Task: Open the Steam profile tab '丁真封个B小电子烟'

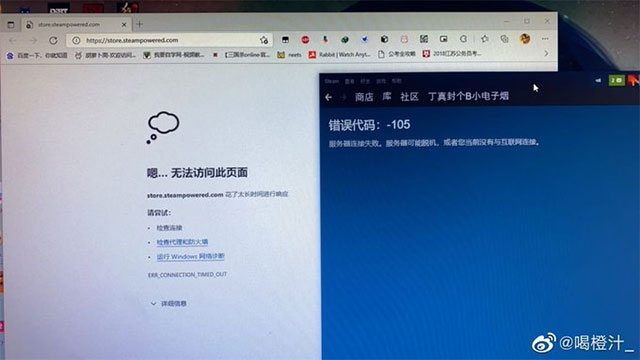Action: (x=469, y=96)
